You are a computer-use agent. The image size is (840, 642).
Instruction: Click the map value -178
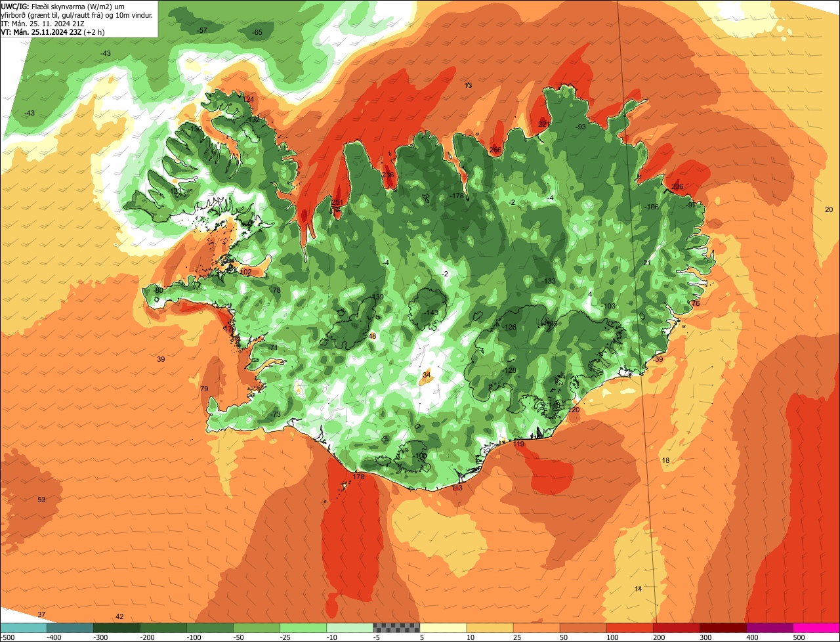tap(457, 196)
